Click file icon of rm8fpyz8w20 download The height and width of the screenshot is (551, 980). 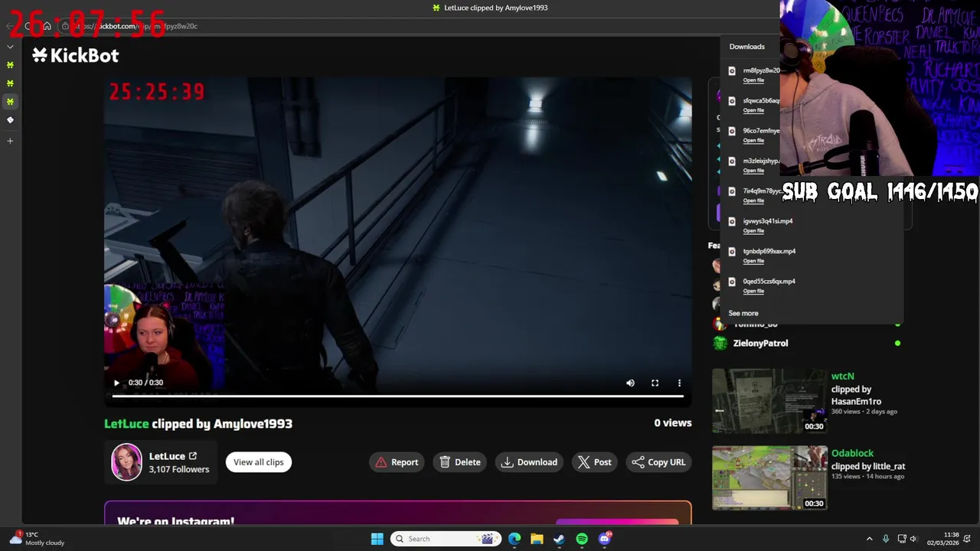click(x=732, y=71)
